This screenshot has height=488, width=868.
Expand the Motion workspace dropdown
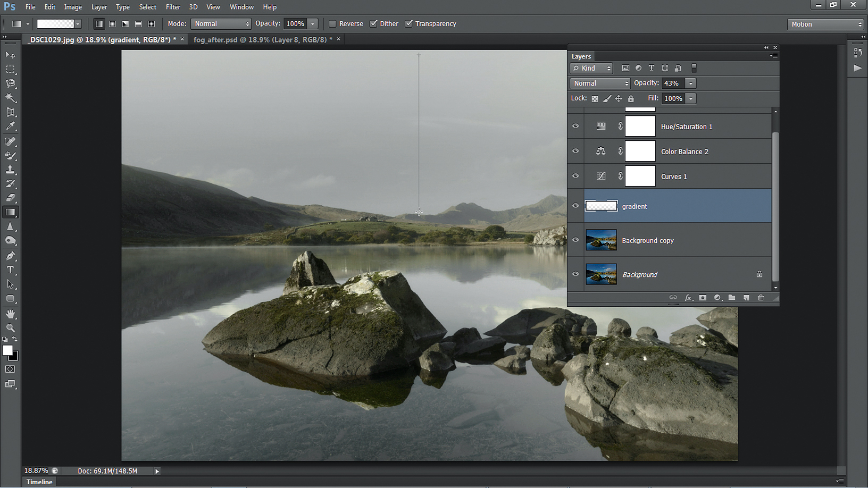pyautogui.click(x=825, y=24)
